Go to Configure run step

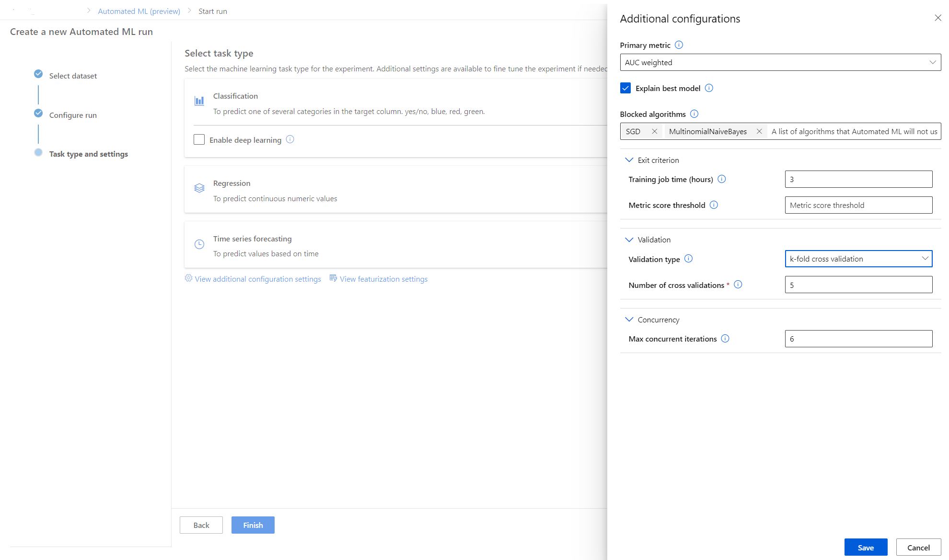(73, 115)
